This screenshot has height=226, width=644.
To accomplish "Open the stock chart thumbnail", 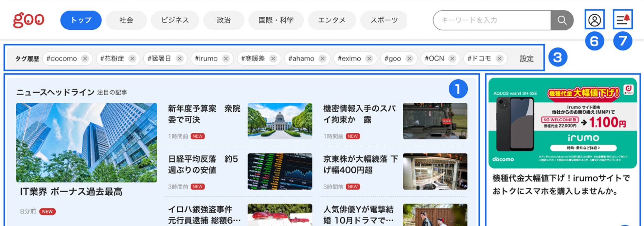I will tap(280, 171).
